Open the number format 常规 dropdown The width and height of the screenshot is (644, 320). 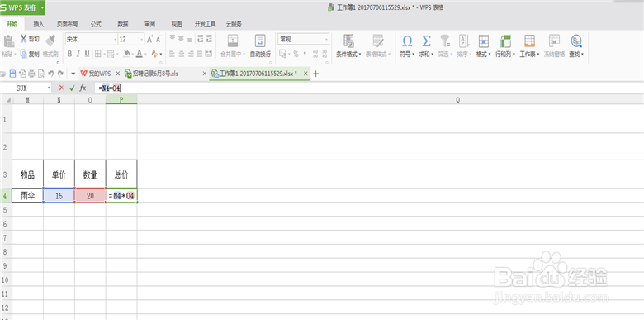click(326, 39)
